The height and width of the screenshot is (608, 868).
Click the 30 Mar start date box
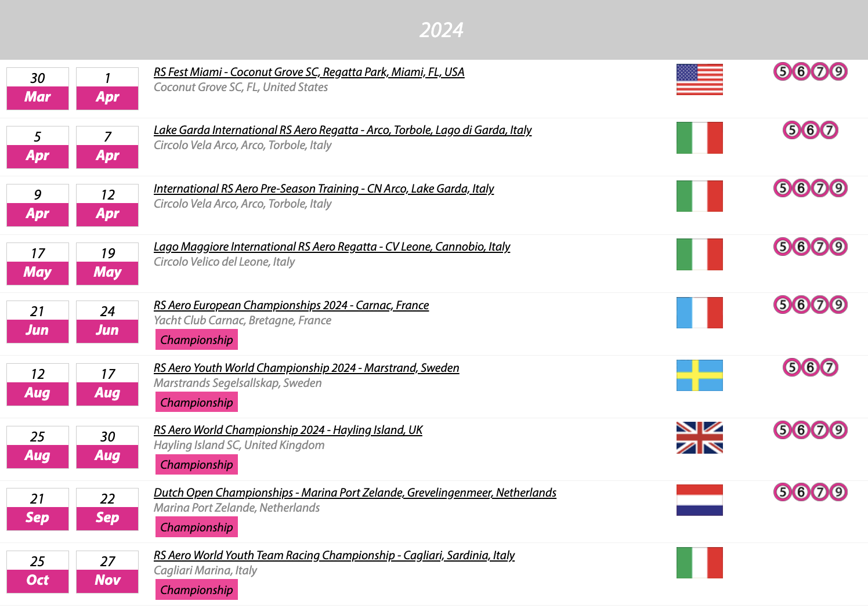point(38,88)
